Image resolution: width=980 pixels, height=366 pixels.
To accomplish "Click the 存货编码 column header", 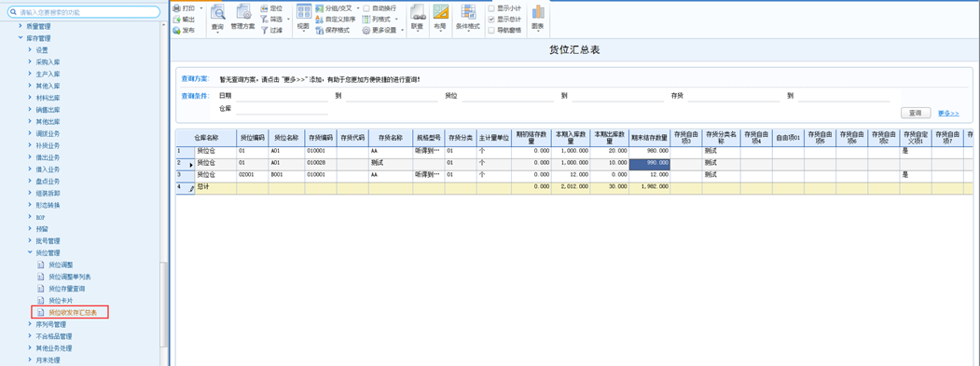I will (321, 138).
